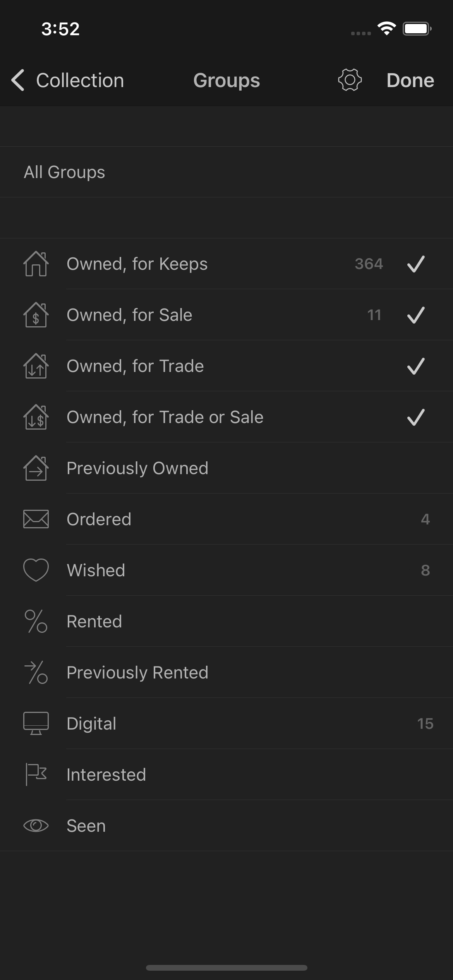Deselect the Owned, for Trade or Sale checkmark
The height and width of the screenshot is (980, 453).
click(x=416, y=417)
